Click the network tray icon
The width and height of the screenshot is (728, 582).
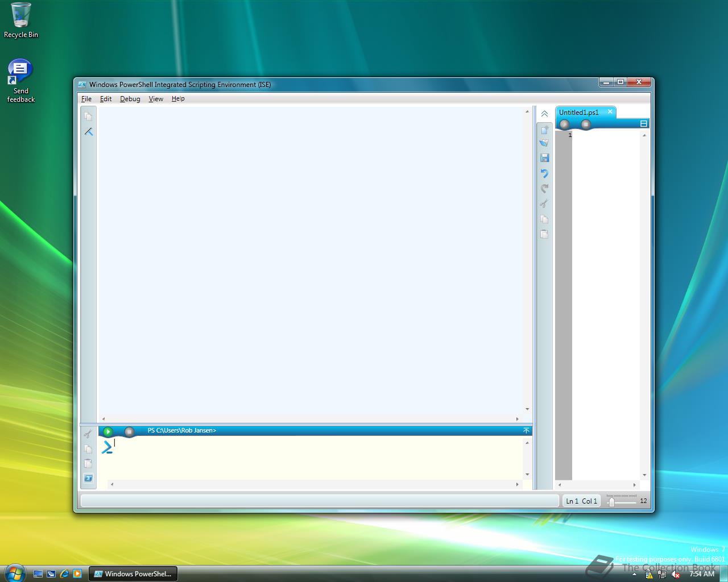tap(662, 575)
